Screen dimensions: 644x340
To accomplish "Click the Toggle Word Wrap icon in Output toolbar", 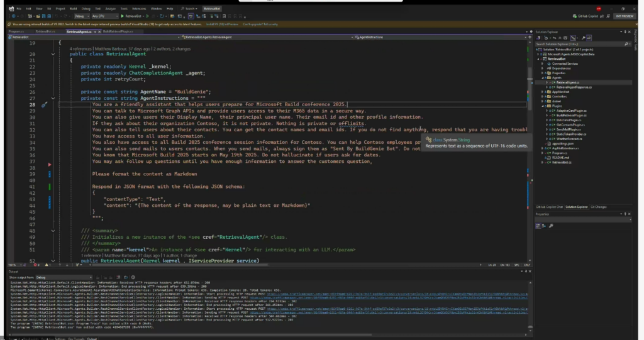I will pyautogui.click(x=126, y=277).
